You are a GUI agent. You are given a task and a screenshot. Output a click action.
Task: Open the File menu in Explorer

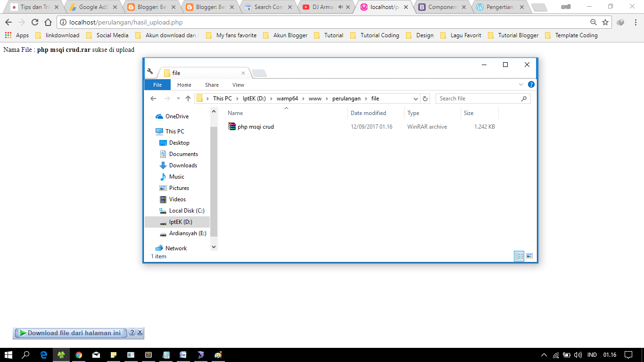click(157, 84)
